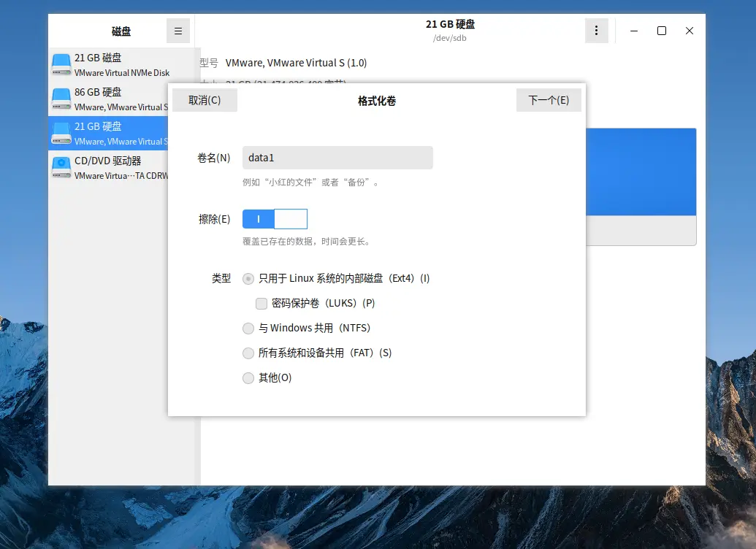Open the three-dot drive options menu
The image size is (756, 549).
[x=597, y=31]
